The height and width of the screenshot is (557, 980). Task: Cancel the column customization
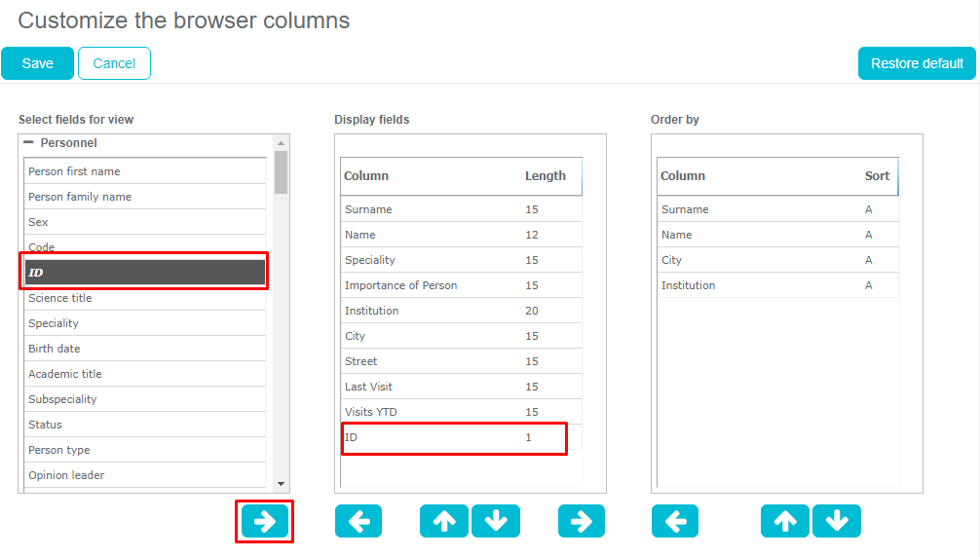(114, 63)
